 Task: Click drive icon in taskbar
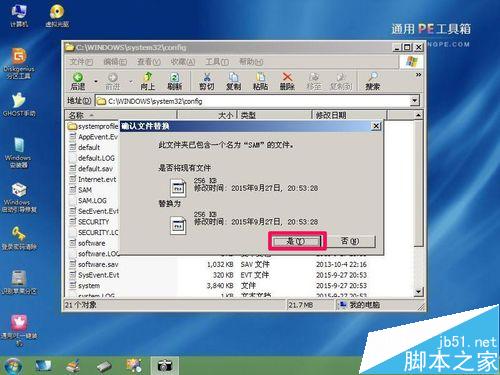(104, 366)
